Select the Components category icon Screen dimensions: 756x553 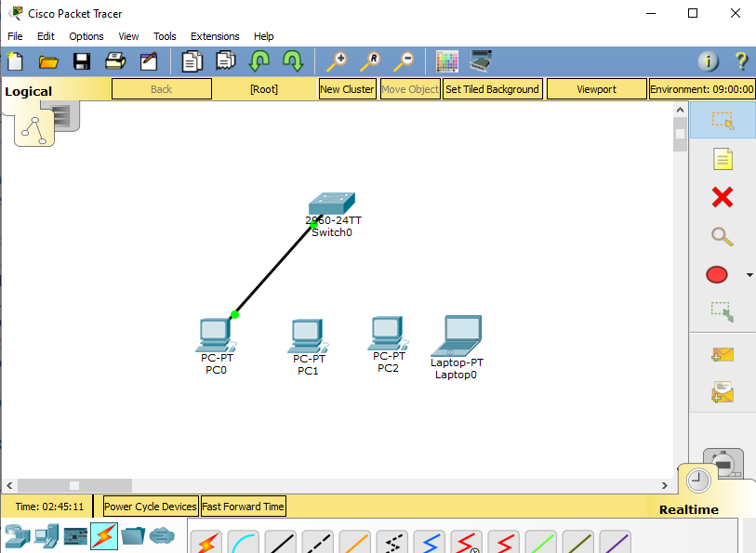75,536
